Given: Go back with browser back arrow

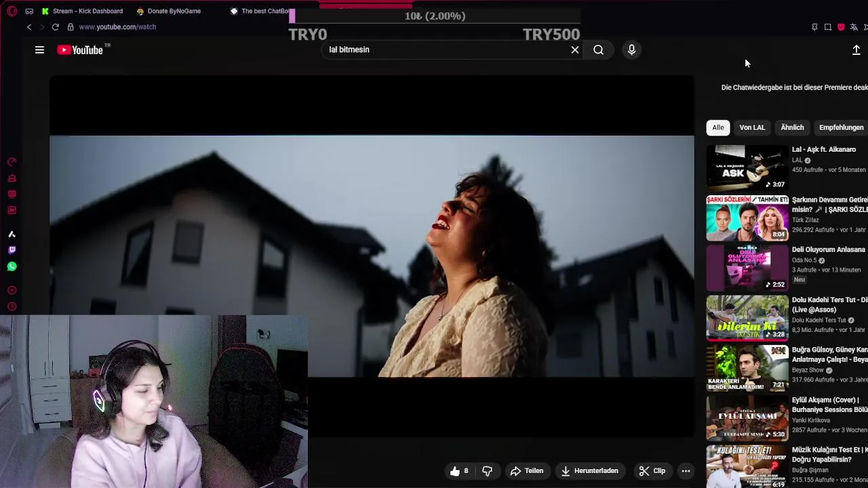Looking at the screenshot, I should pyautogui.click(x=29, y=26).
